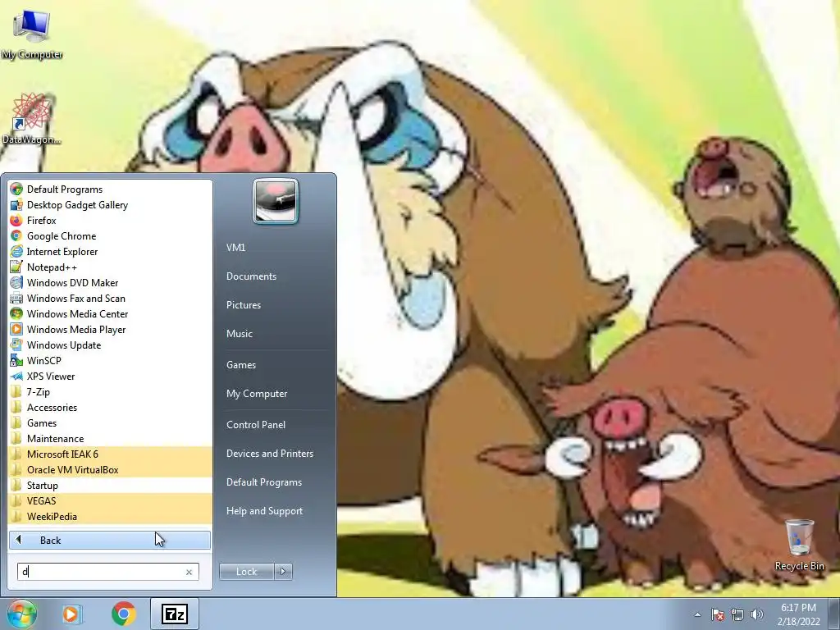Viewport: 840px width, 630px height.
Task: Switch to 7-Zip on the taskbar
Action: point(175,614)
